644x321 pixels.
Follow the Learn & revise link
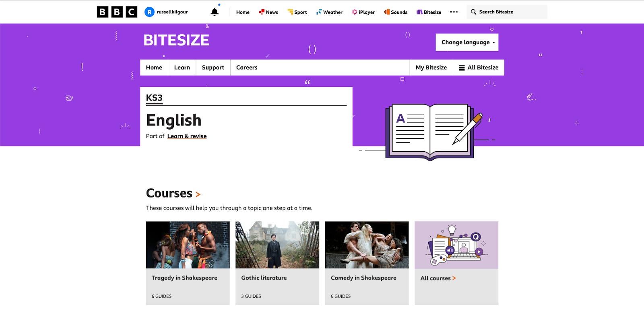pos(187,136)
